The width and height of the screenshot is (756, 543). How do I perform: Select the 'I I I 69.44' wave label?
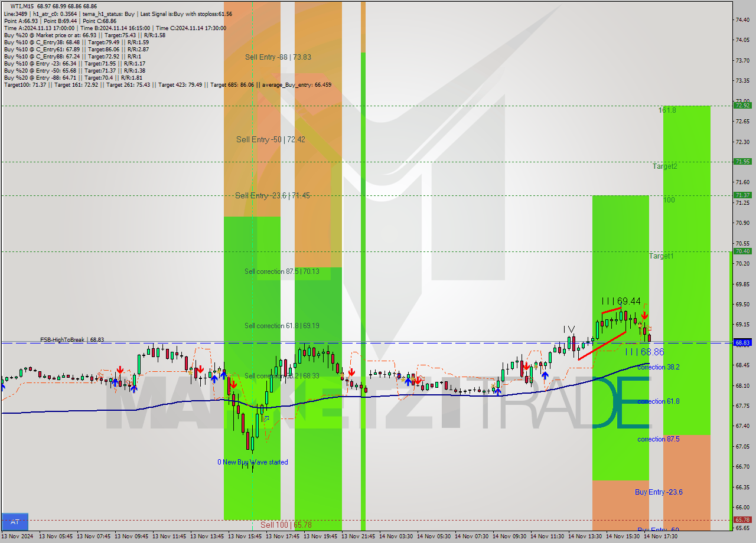pos(621,302)
